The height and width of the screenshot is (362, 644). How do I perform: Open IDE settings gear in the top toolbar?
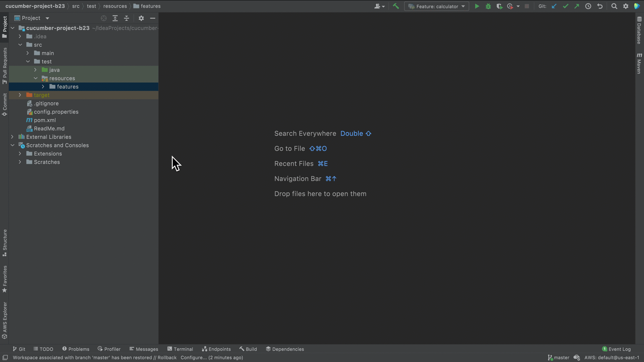(626, 6)
